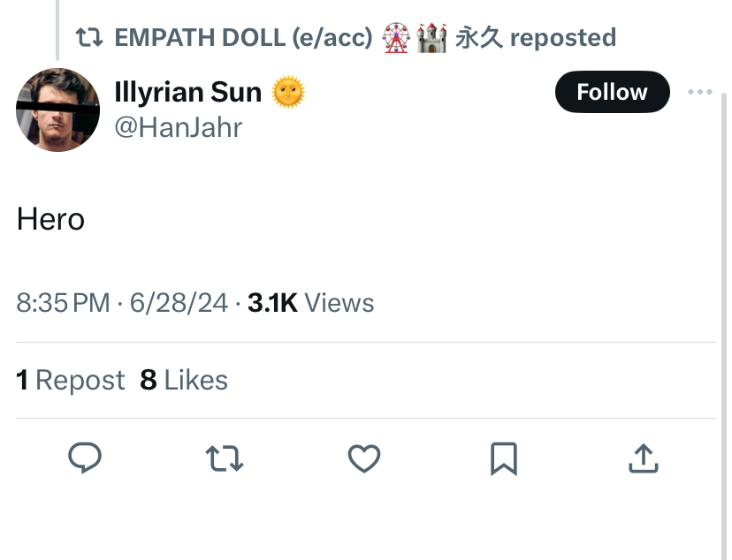Bookmark this tweet
Image resolution: width=732 pixels, height=560 pixels.
pyautogui.click(x=504, y=458)
